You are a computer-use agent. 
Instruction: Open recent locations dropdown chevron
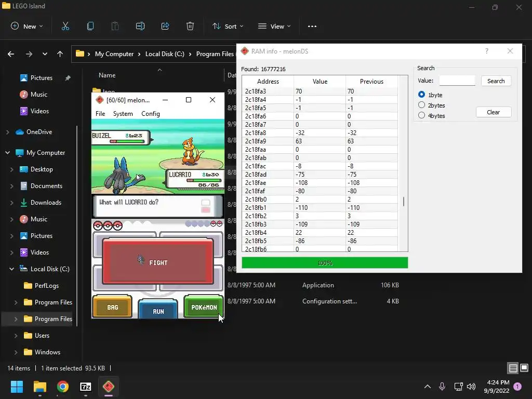click(45, 54)
